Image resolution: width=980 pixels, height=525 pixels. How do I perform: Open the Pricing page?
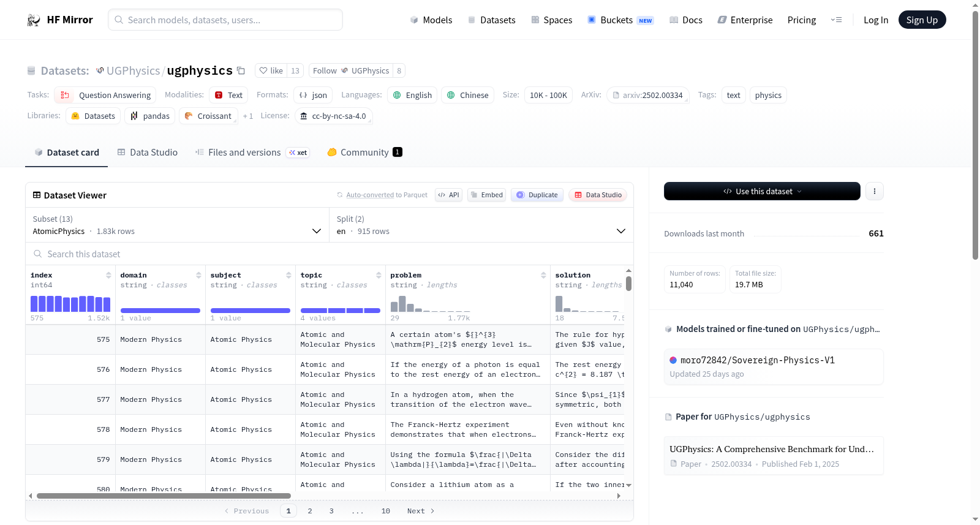(x=802, y=20)
